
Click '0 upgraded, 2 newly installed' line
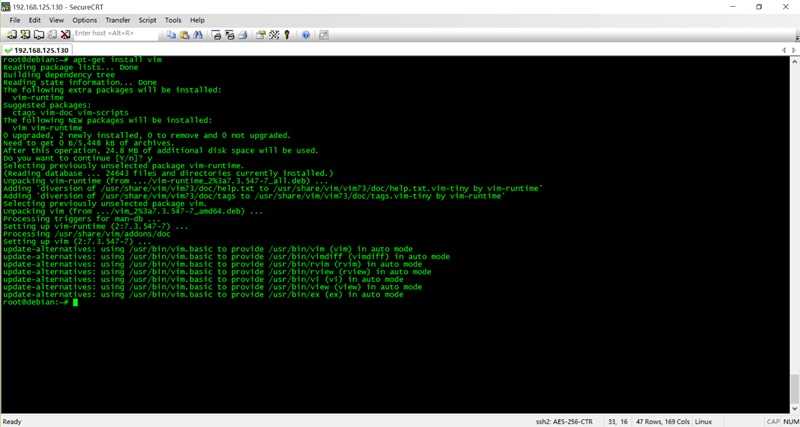(147, 136)
